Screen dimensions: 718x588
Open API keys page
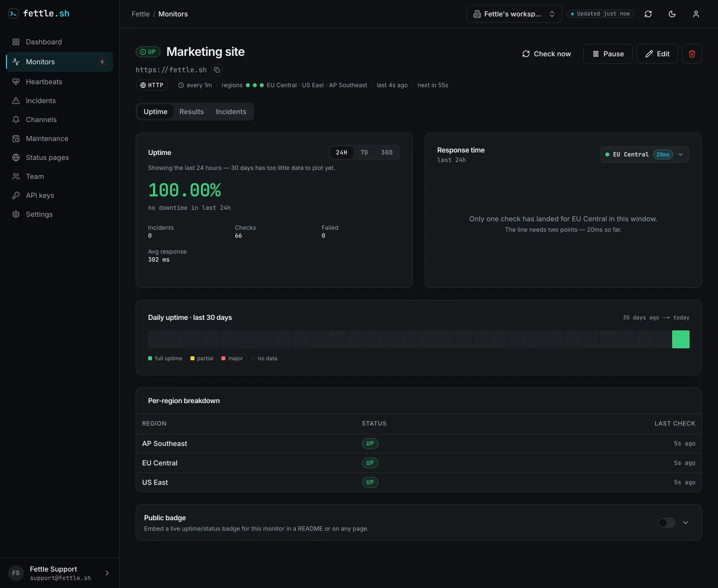tap(59, 195)
